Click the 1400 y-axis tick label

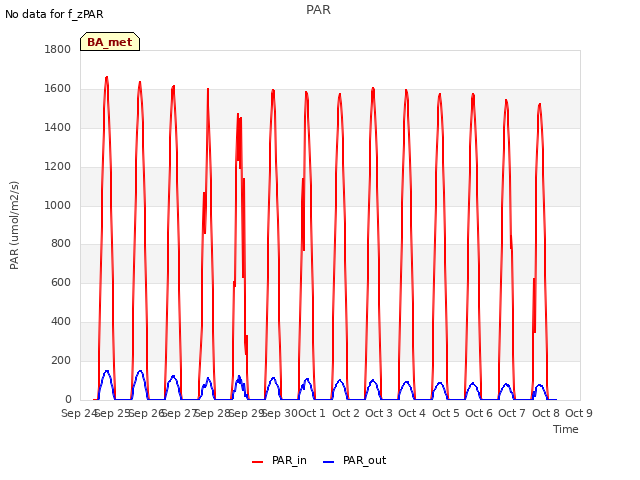point(58,127)
